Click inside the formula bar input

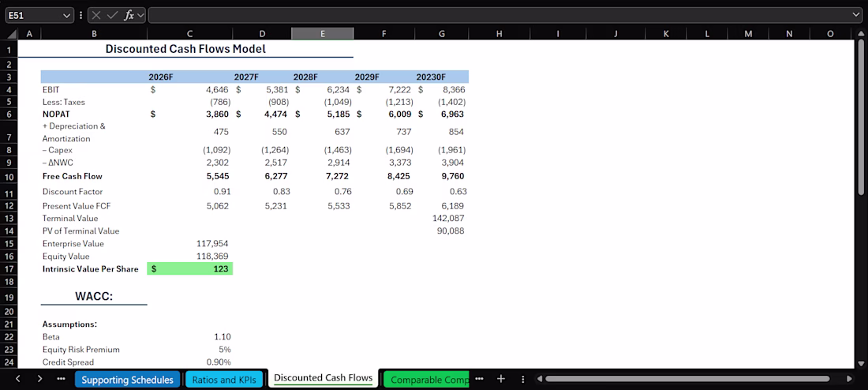(x=498, y=16)
